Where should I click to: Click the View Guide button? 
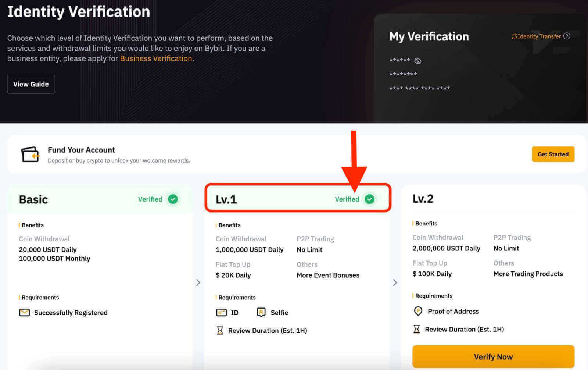[31, 84]
